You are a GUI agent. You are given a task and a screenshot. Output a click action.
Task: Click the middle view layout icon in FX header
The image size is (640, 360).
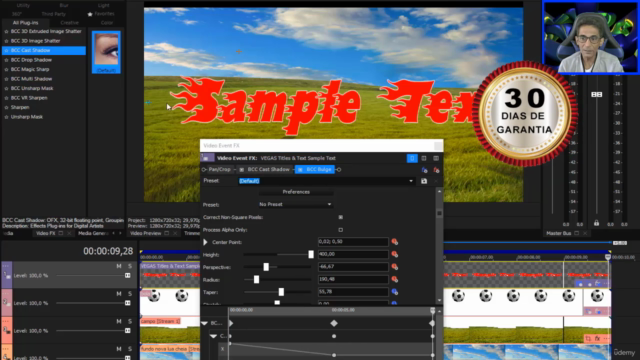(x=424, y=158)
